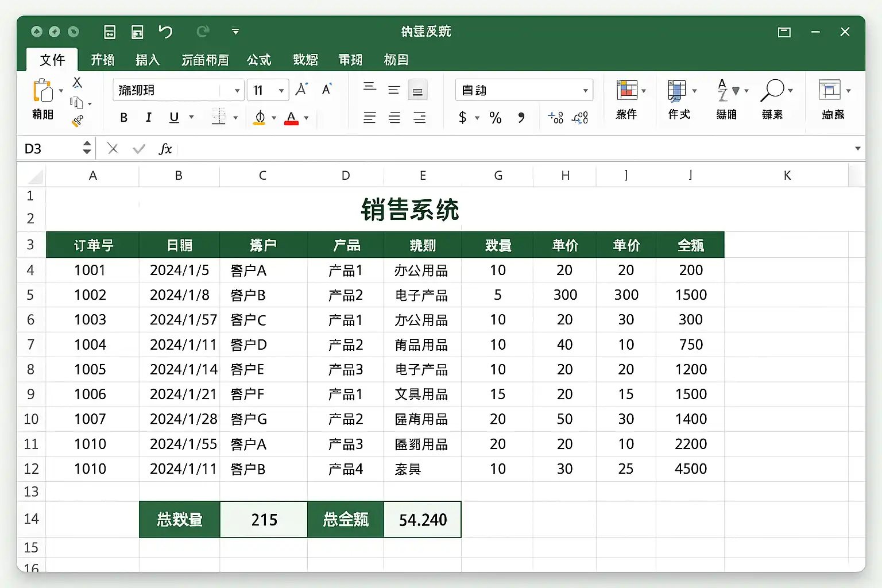Viewport: 882px width, 588px height.
Task: Expand the number format dropdown
Action: click(585, 90)
